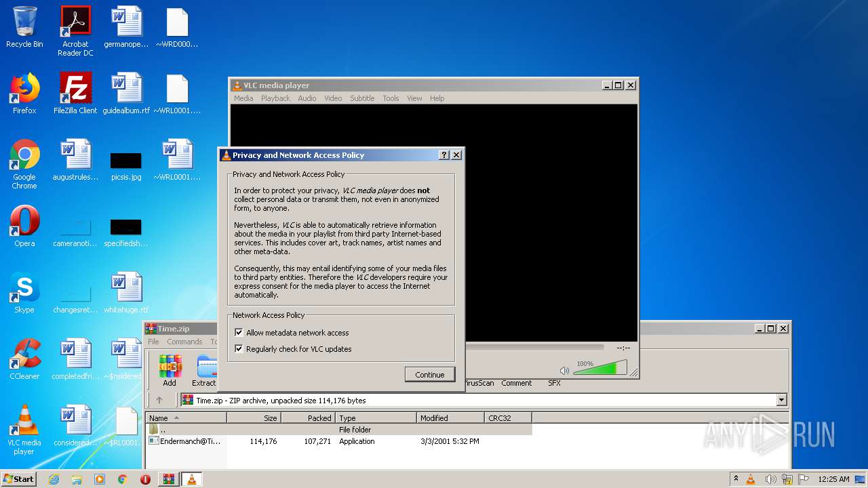Select the Endermanch@Ti application row
This screenshot has width=868, height=488.
339,441
